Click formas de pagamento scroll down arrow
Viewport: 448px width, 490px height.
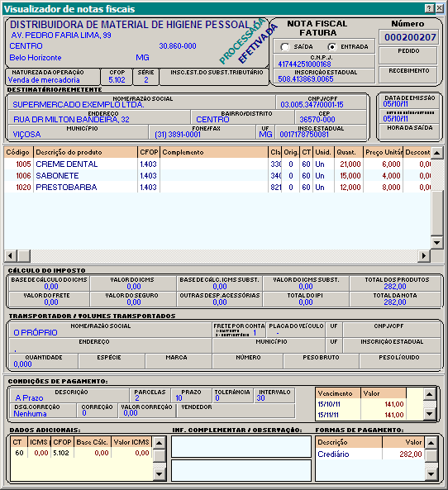[x=431, y=474]
